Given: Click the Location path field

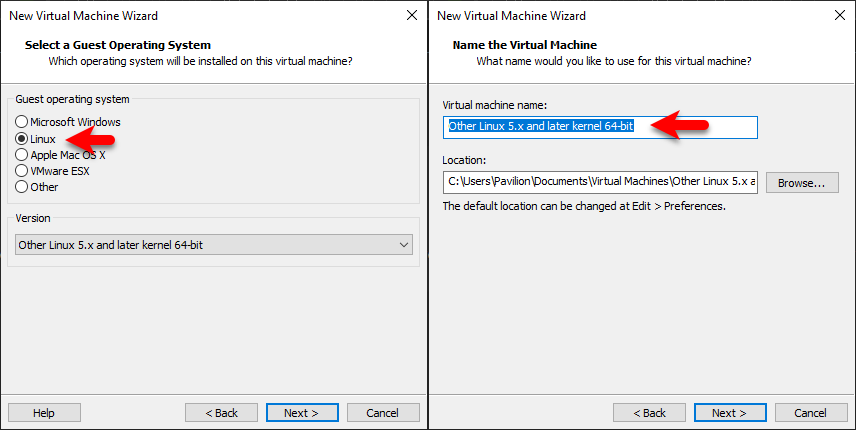Looking at the screenshot, I should 600,182.
